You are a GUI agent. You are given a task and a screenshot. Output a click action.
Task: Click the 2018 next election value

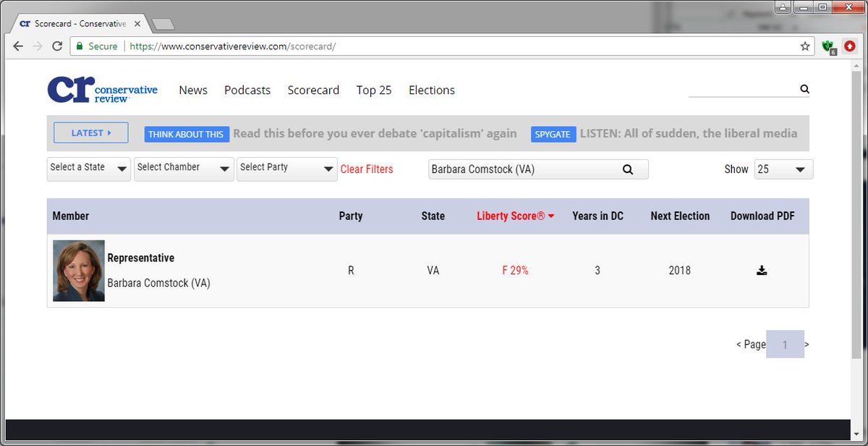click(680, 271)
